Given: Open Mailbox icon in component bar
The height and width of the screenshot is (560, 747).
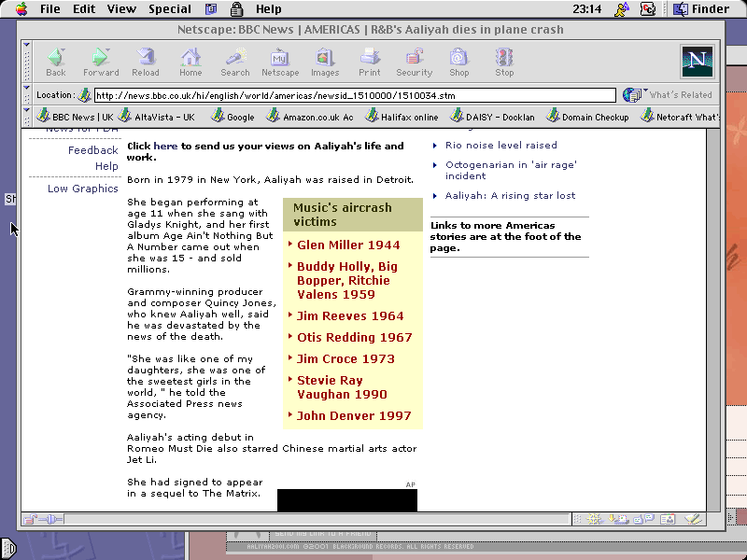Looking at the screenshot, I should [619, 519].
